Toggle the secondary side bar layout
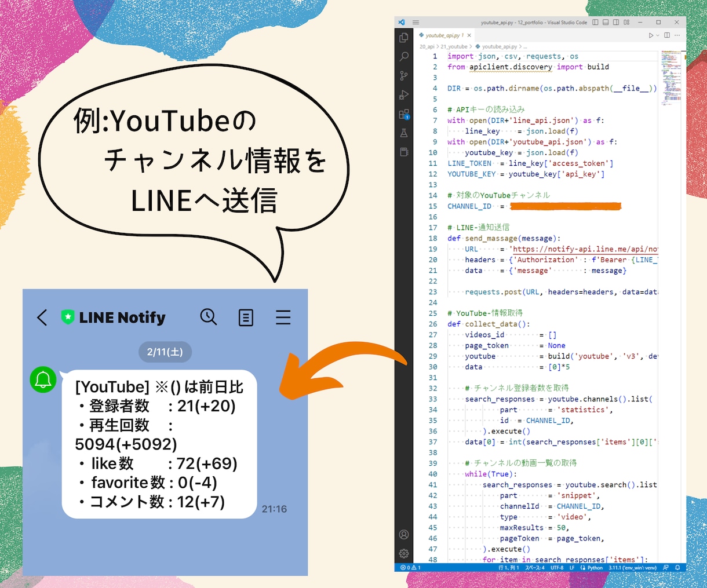The width and height of the screenshot is (707, 588). pos(616,22)
